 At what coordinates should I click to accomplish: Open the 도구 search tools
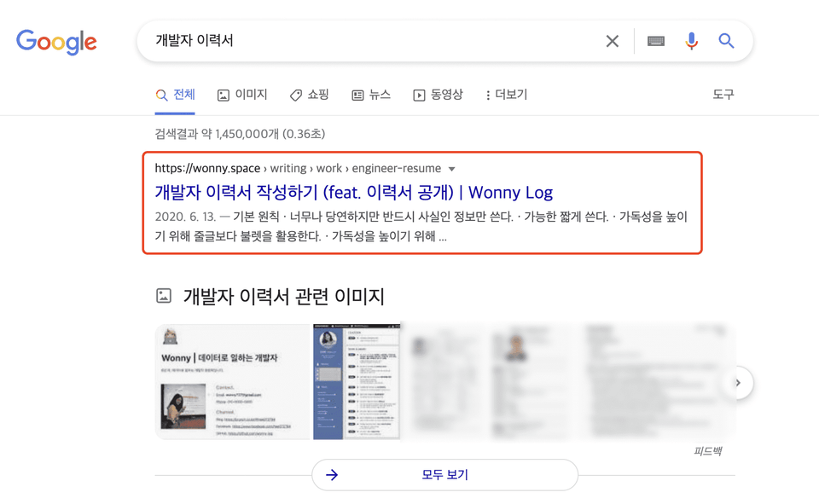coord(723,95)
